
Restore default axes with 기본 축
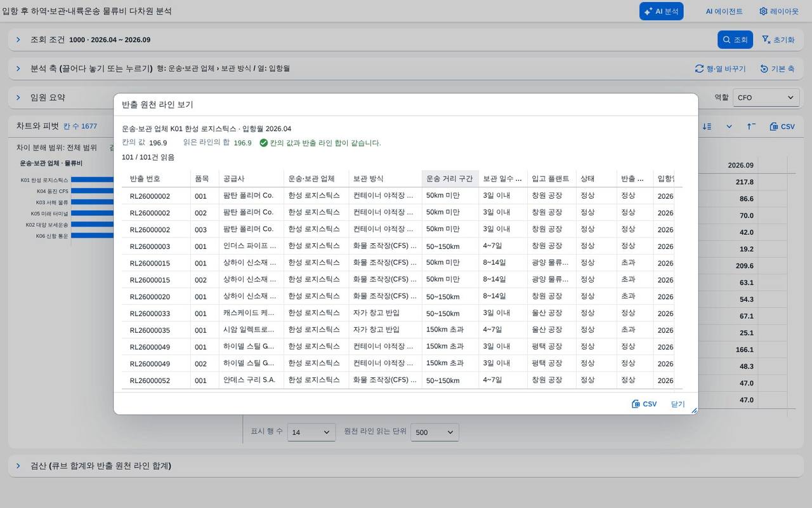coord(777,69)
